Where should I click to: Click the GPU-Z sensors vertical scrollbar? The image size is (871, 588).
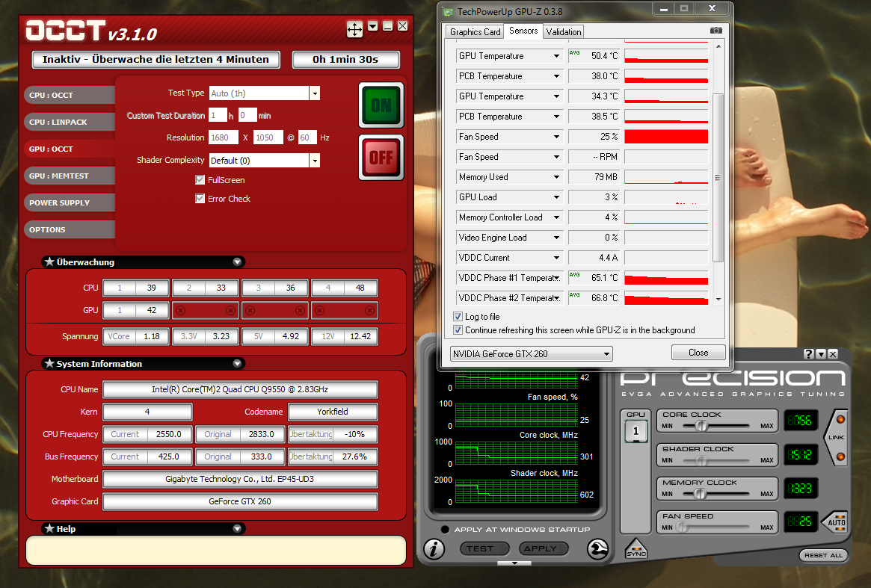click(x=718, y=178)
